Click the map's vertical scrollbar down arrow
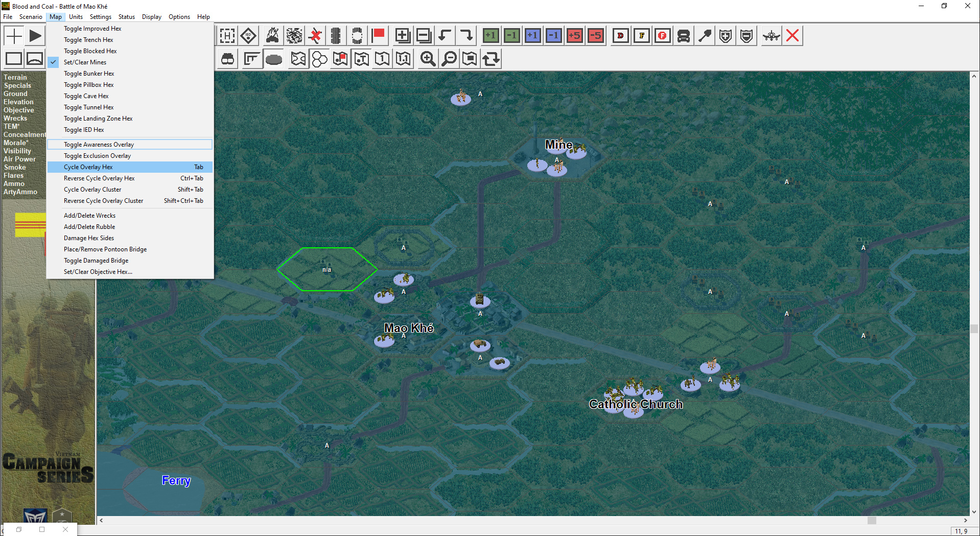 [974, 511]
